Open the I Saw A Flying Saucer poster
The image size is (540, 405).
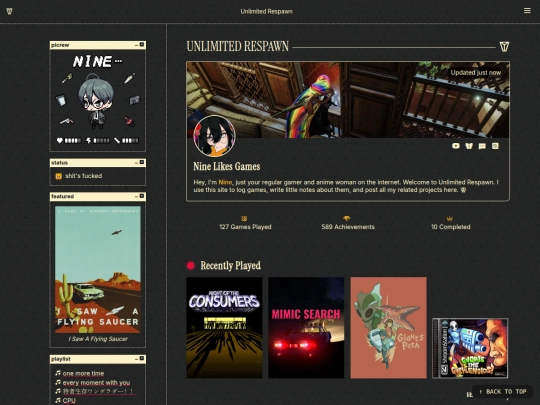(x=98, y=270)
